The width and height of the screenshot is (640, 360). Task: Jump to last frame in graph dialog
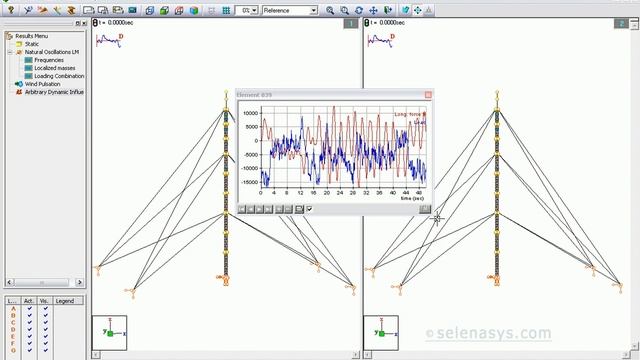coord(269,209)
